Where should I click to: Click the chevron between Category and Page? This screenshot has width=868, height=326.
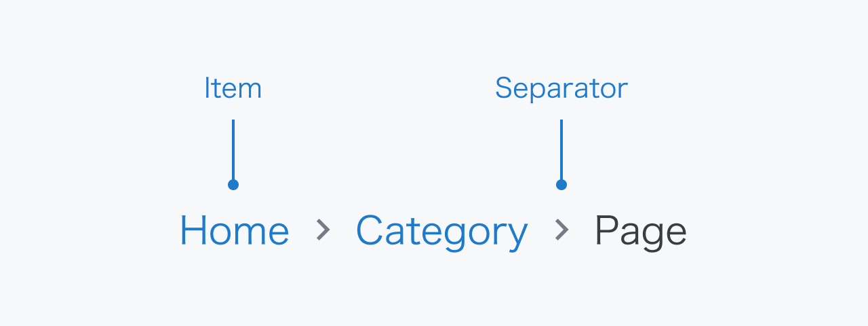(561, 231)
